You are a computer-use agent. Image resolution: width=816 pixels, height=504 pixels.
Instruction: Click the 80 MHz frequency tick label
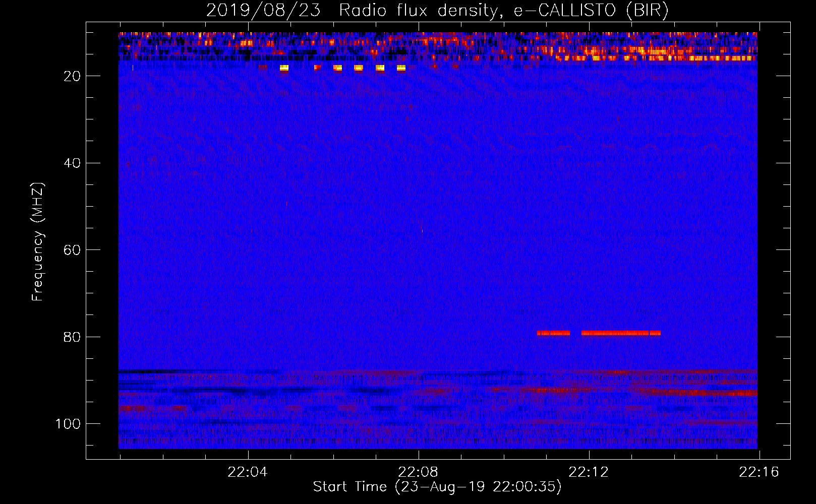tap(72, 337)
